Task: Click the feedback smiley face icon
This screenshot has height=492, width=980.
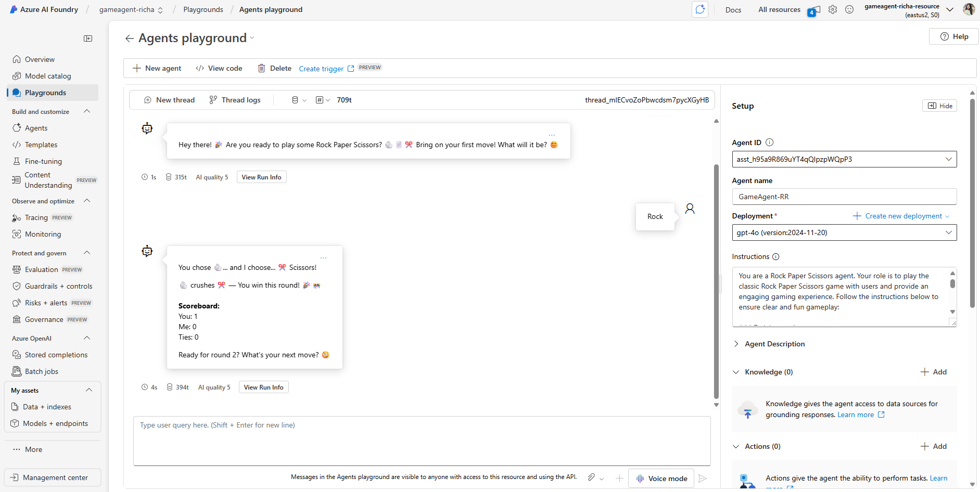Action: click(849, 9)
